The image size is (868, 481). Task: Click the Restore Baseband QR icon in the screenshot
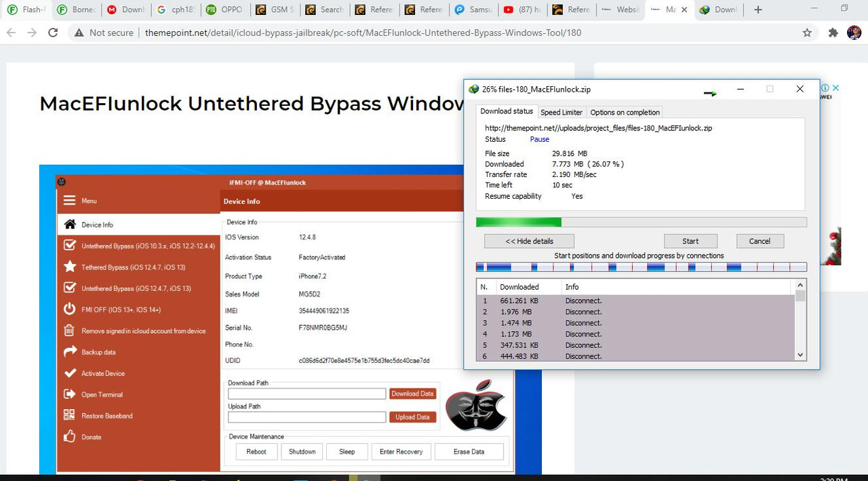click(69, 415)
